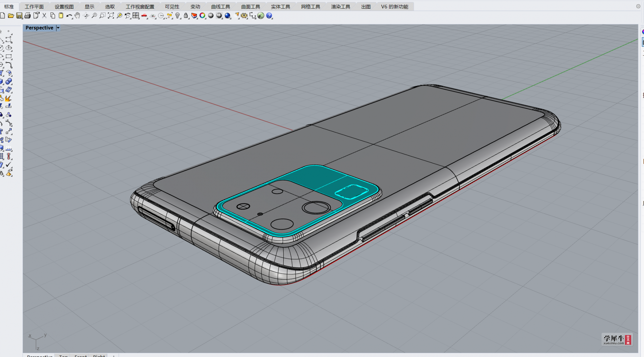The width and height of the screenshot is (644, 357).
Task: Open the 选取 toolbar tab
Action: (110, 6)
